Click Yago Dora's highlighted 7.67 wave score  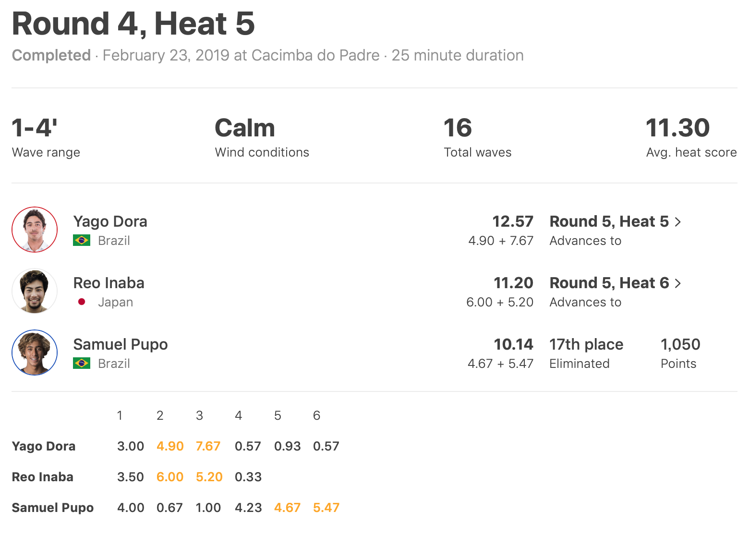pyautogui.click(x=208, y=446)
